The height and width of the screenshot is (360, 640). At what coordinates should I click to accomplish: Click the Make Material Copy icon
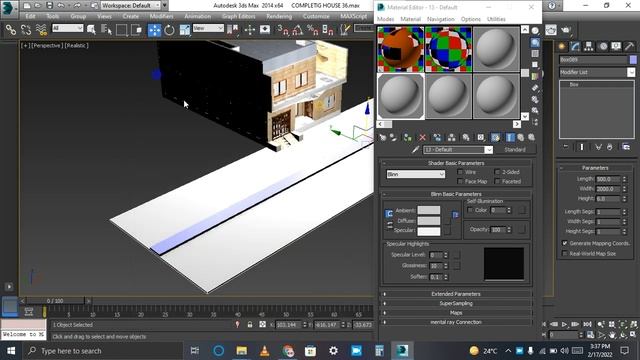(437, 138)
